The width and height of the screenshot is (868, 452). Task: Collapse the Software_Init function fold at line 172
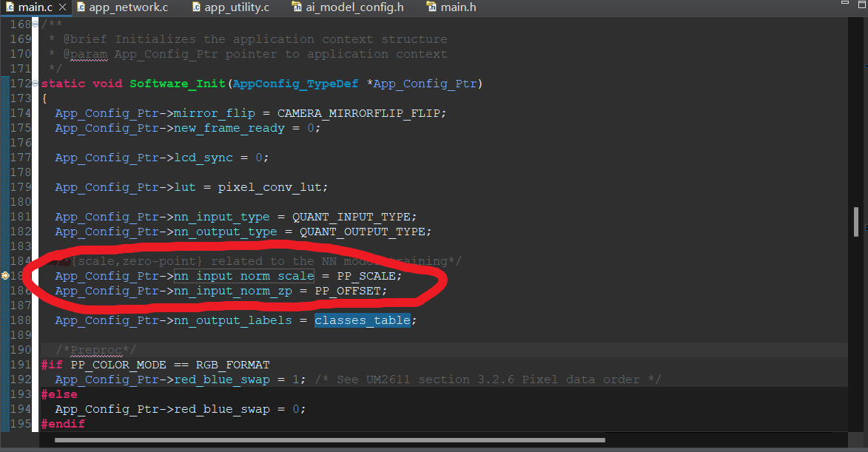click(35, 84)
